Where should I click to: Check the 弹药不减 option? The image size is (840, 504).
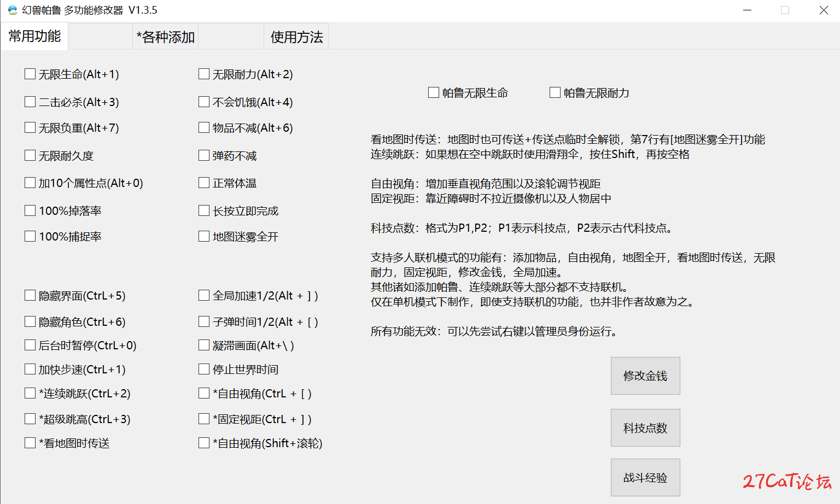[x=204, y=155]
